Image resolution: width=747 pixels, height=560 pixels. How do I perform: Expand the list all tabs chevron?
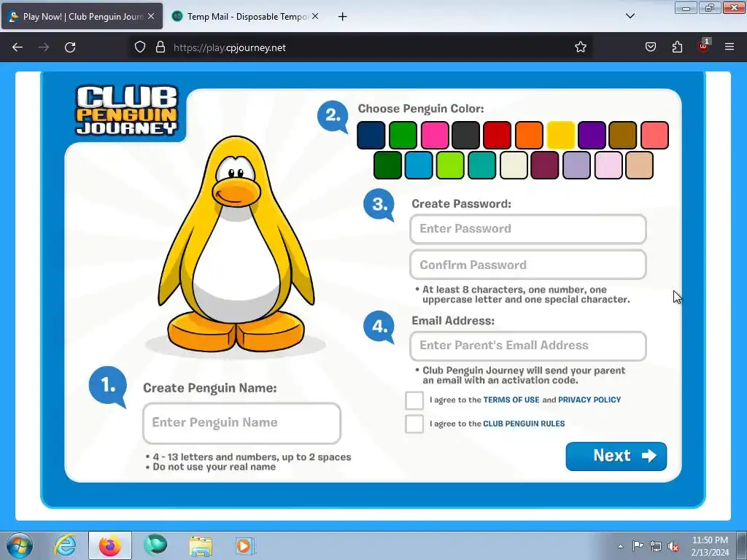coord(630,16)
